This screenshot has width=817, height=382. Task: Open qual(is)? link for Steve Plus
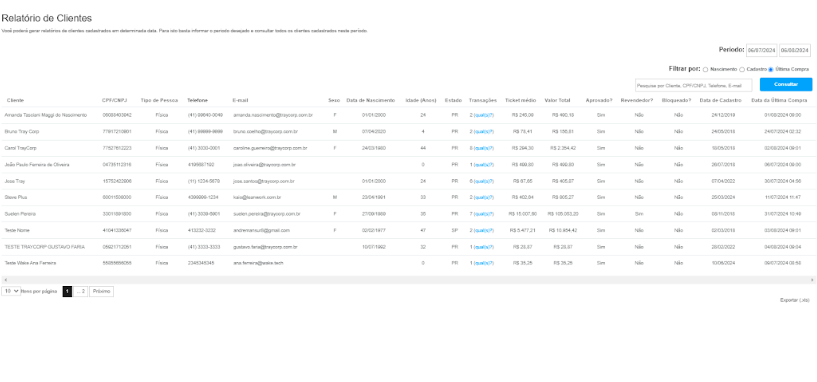coord(484,198)
